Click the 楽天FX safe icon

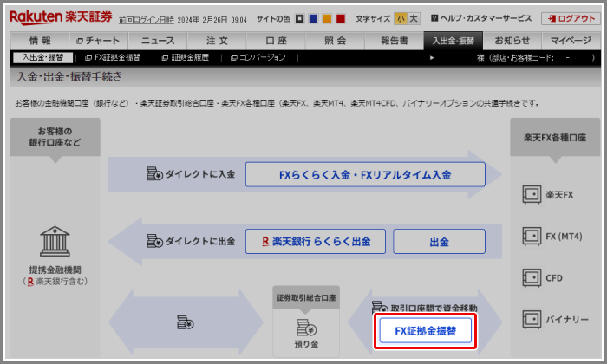[x=532, y=195]
